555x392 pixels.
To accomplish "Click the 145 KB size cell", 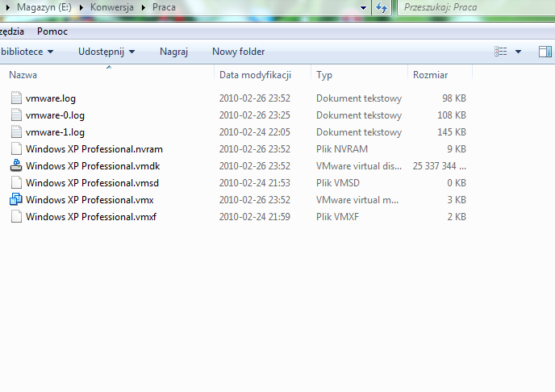I will pyautogui.click(x=452, y=132).
